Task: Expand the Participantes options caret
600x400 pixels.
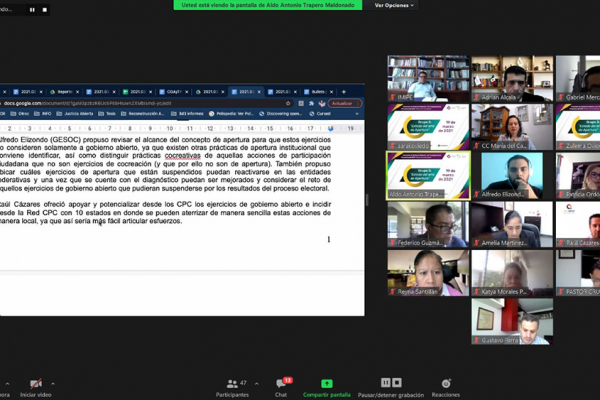Action: point(257,384)
